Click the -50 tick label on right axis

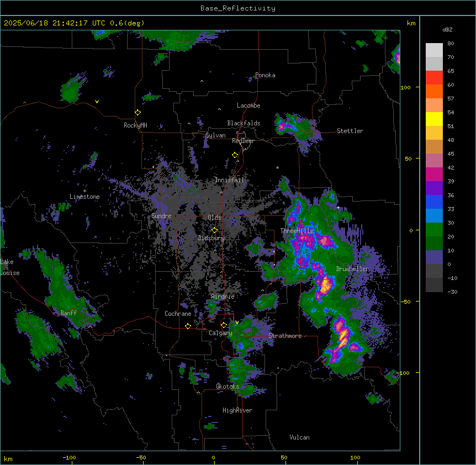406,302
